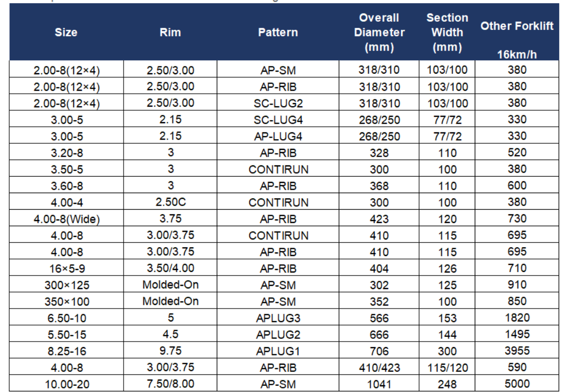The image size is (570, 392).
Task: Click the 410/423 diameter cell
Action: [379, 367]
